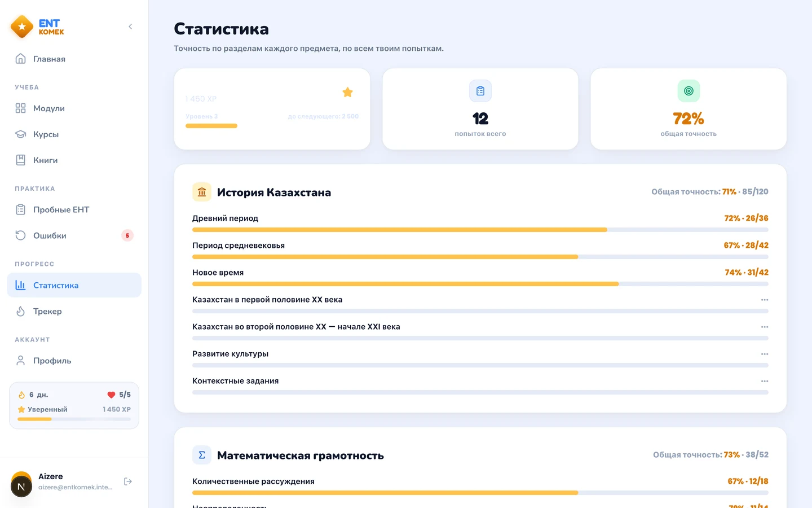
Task: Click the Общая точность 73% · 38/52 summary
Action: click(x=710, y=455)
